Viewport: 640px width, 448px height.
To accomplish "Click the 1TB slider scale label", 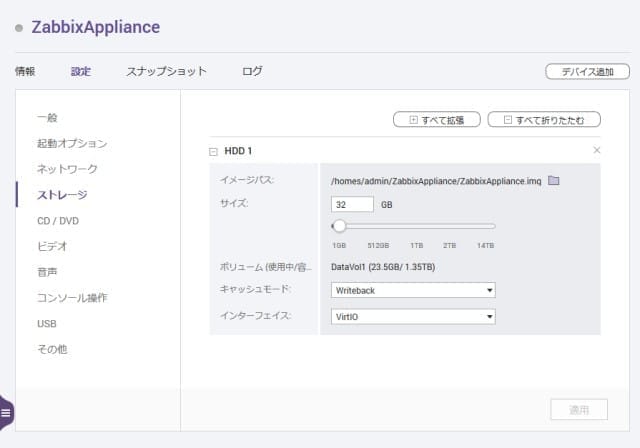I will point(416,245).
